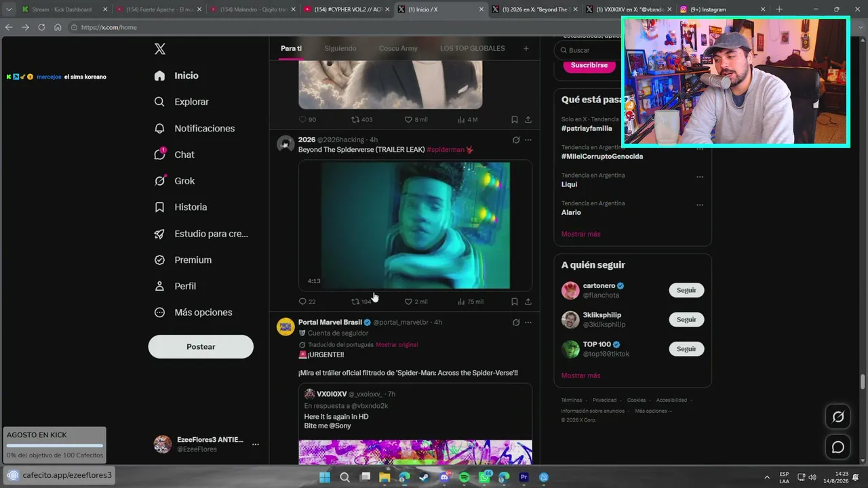Open WhatsApp from the taskbar

click(x=484, y=477)
